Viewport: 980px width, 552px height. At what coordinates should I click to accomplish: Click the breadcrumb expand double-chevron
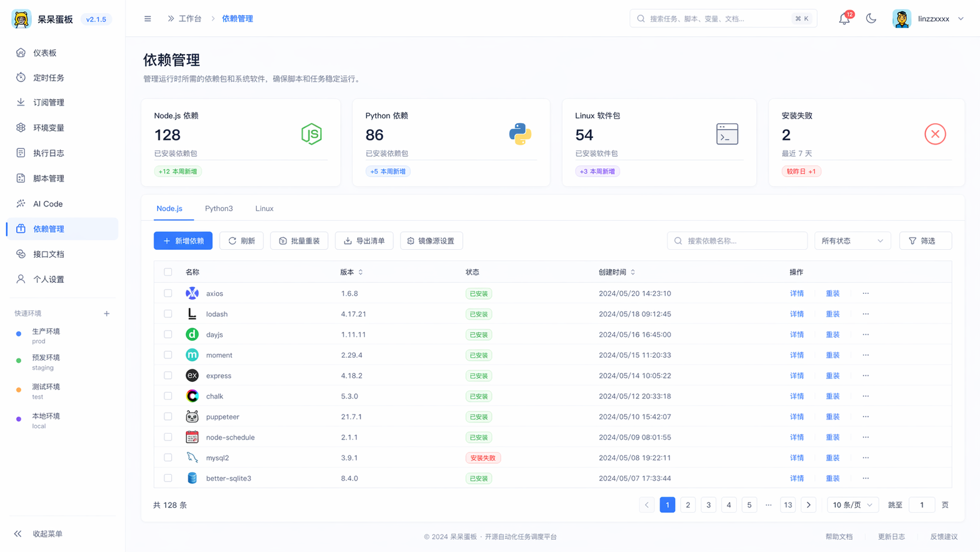click(x=171, y=19)
